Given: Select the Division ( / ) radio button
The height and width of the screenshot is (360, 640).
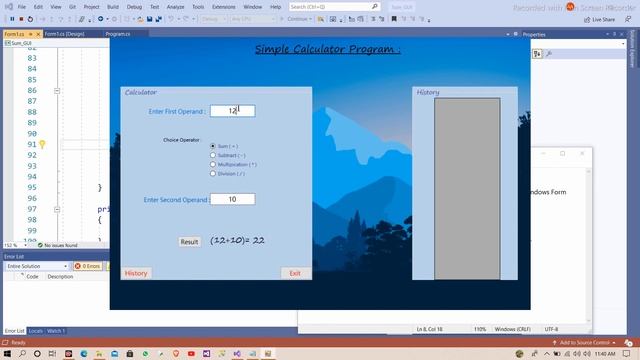Looking at the screenshot, I should coord(213,173).
